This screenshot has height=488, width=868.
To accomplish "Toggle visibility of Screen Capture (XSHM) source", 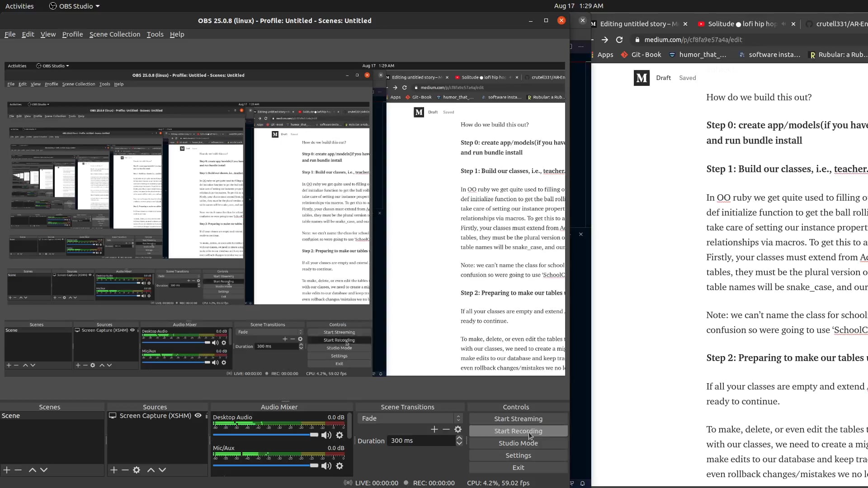I will (x=198, y=416).
